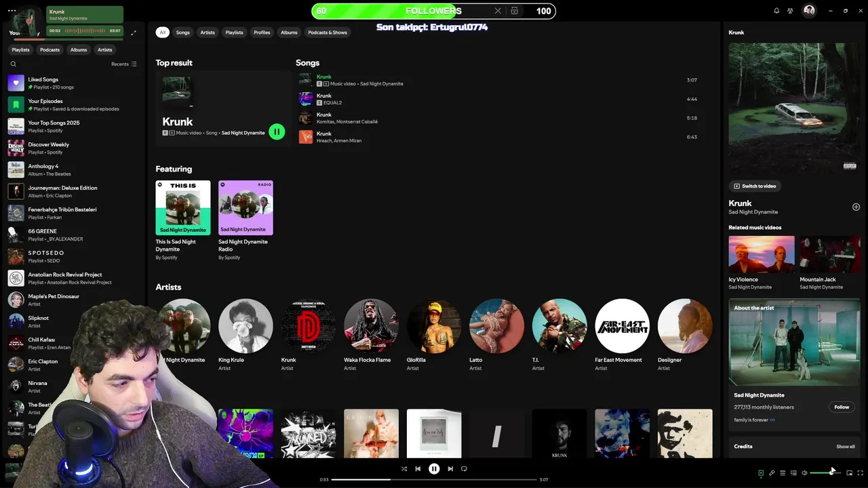Open This Is Sad Night Dynamite playlist
The image size is (868, 488).
point(183,220)
